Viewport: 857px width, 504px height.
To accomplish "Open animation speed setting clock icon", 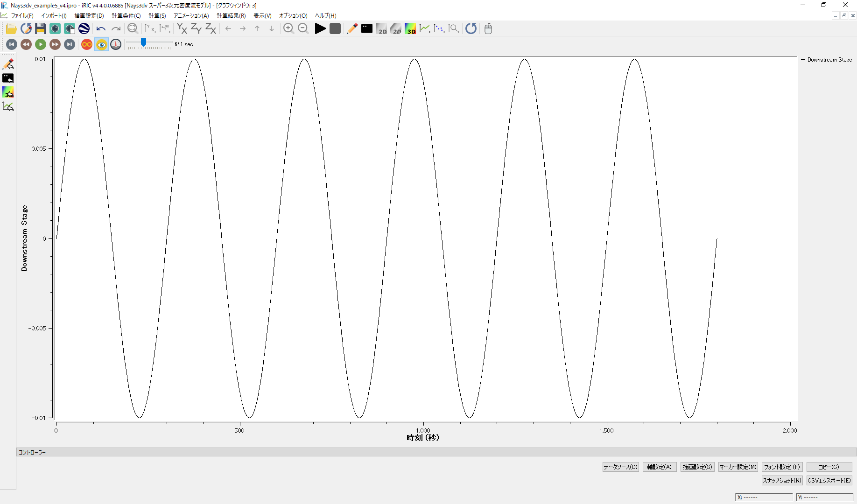I will [x=116, y=44].
